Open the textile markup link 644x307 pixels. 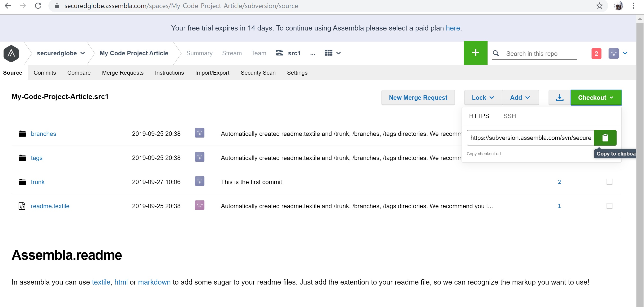pyautogui.click(x=101, y=282)
